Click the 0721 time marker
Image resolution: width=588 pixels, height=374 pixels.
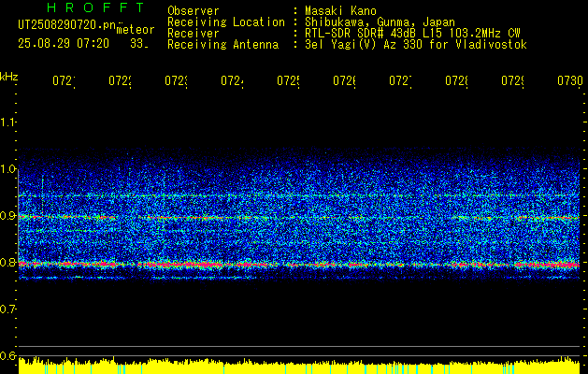(x=64, y=81)
